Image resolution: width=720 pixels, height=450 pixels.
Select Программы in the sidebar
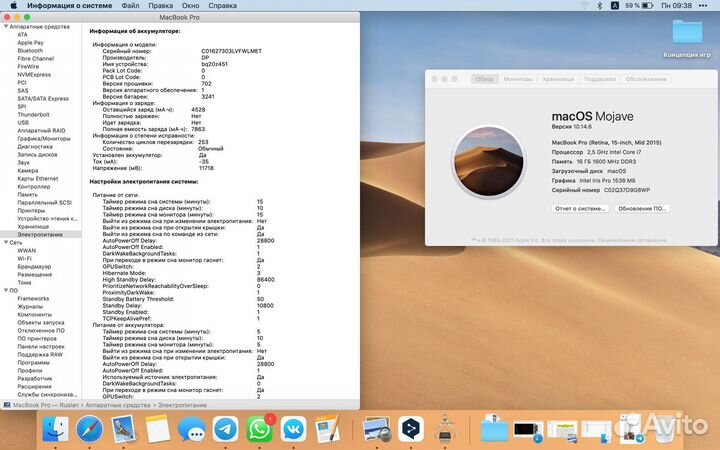[x=34, y=362]
